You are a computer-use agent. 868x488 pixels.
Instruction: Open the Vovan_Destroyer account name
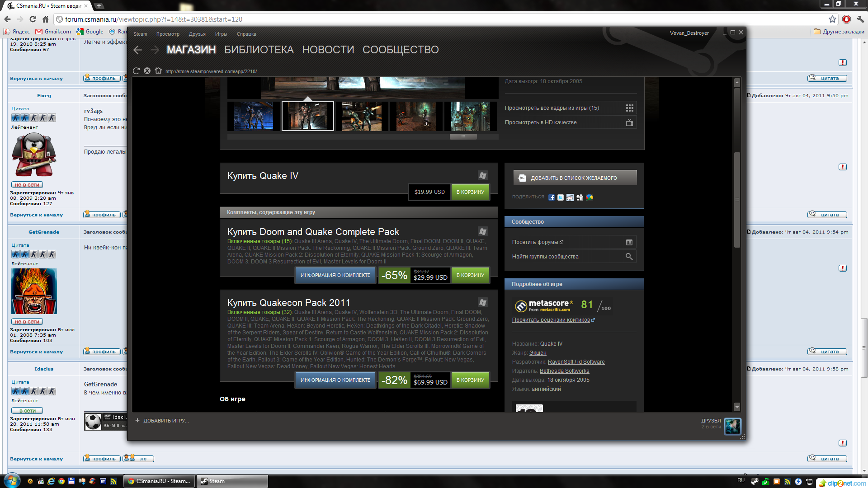689,33
